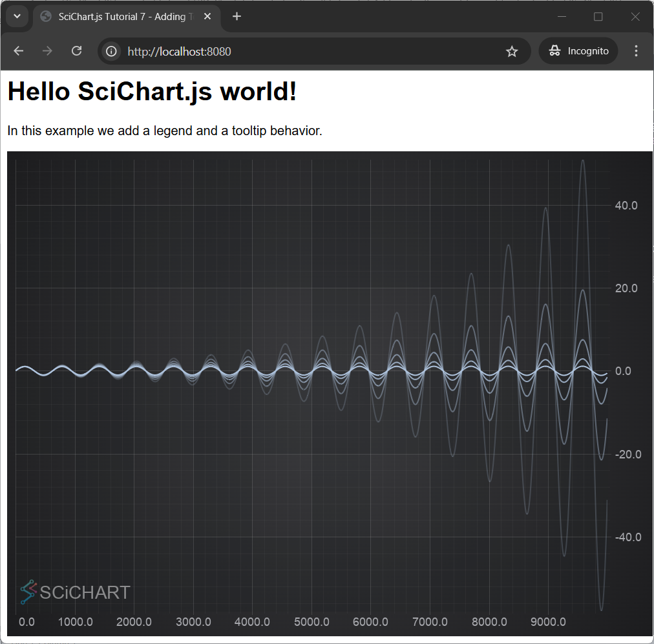The image size is (654, 644).
Task: Close the SciChart.js Tutorial 7 tab
Action: point(207,17)
